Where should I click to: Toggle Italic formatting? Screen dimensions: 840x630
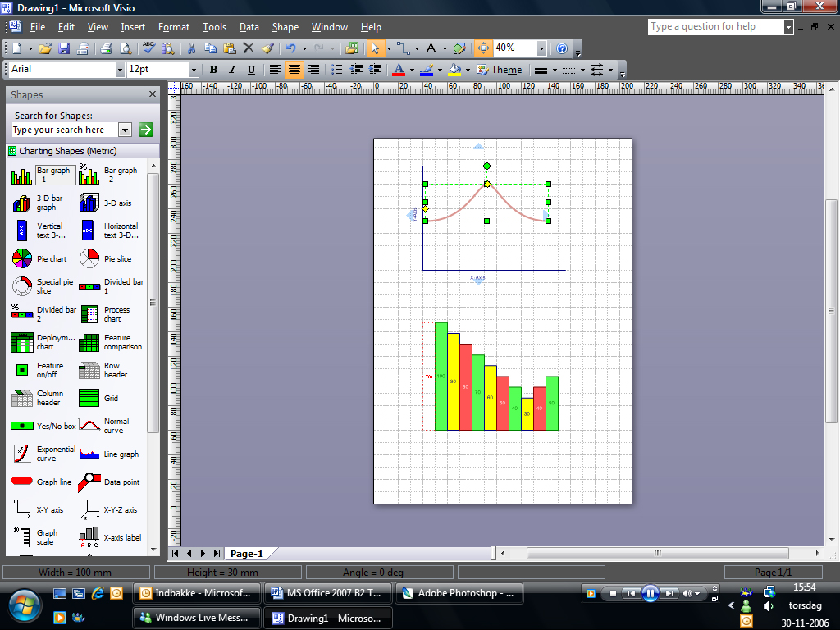point(232,70)
